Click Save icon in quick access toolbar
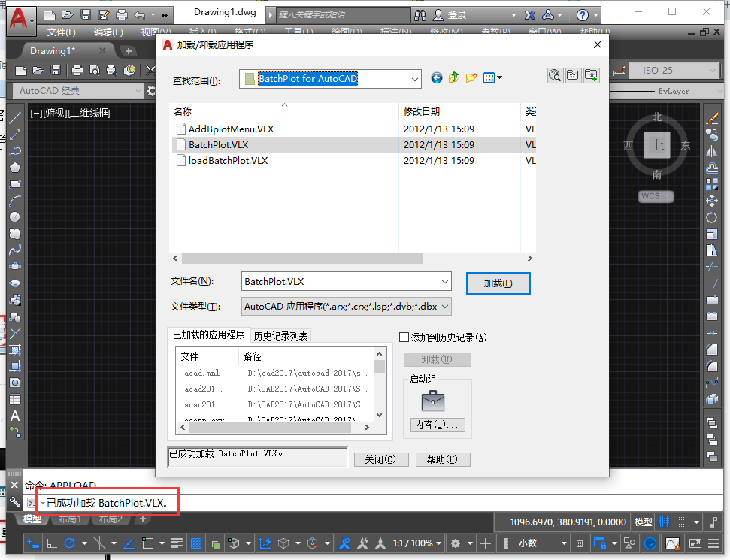This screenshot has width=730, height=560. coord(86,15)
